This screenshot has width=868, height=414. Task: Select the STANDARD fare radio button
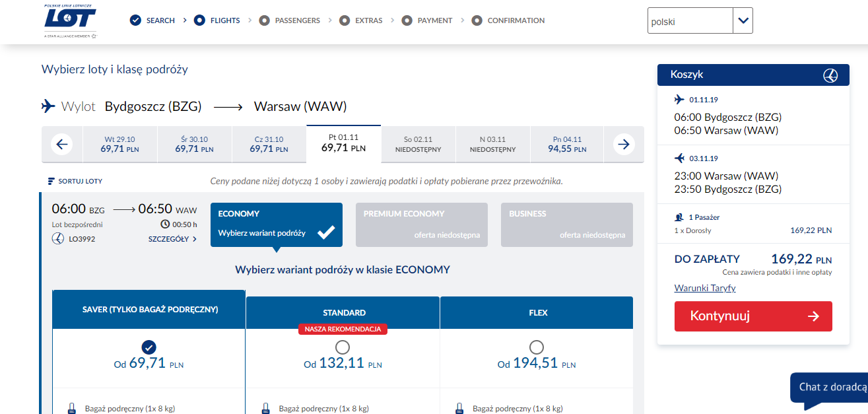(343, 347)
